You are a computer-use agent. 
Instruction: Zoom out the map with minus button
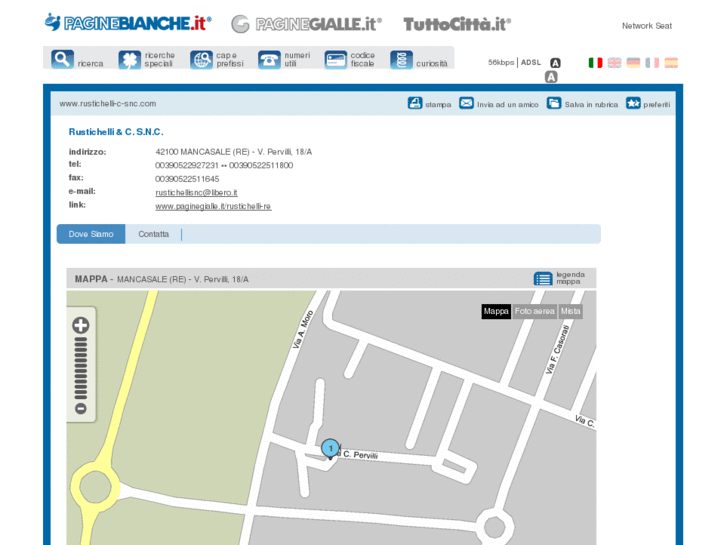[x=81, y=409]
